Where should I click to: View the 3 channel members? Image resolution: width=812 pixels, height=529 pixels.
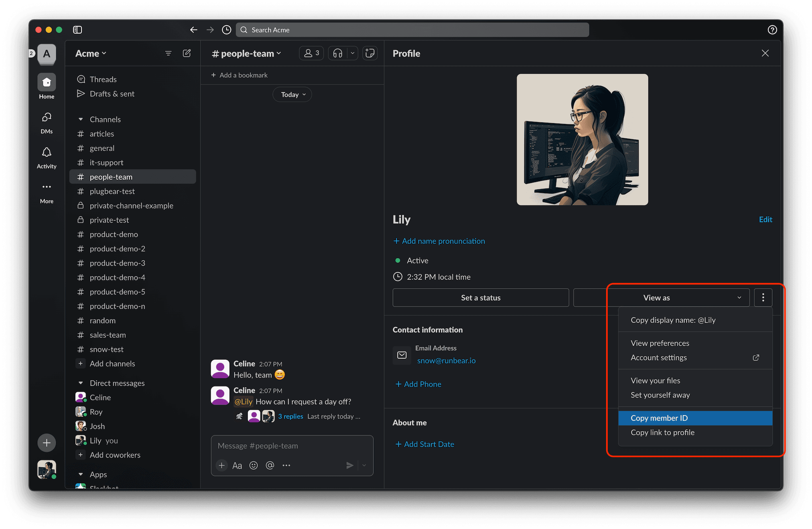click(x=311, y=53)
